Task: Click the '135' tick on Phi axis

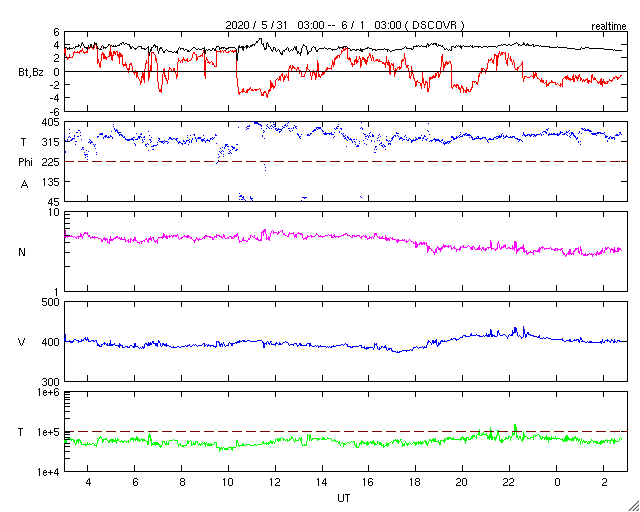Action: pyautogui.click(x=51, y=182)
